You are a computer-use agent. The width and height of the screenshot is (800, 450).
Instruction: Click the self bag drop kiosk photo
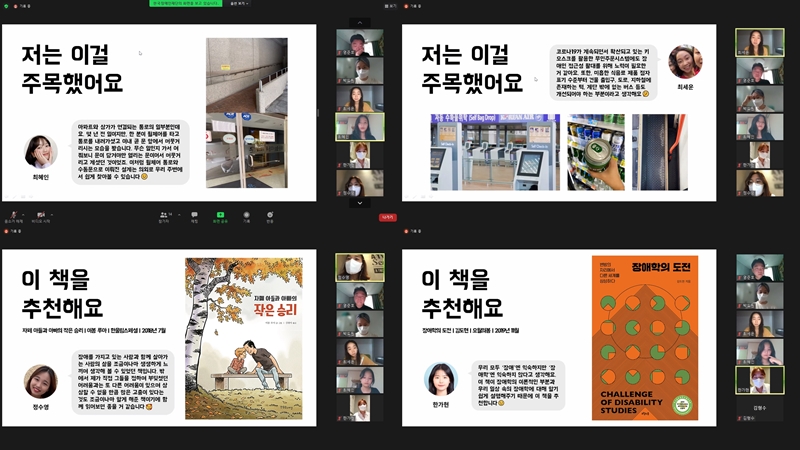tap(495, 152)
